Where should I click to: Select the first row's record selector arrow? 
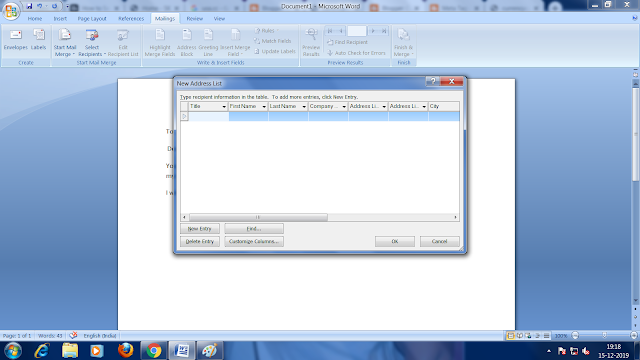[184, 116]
